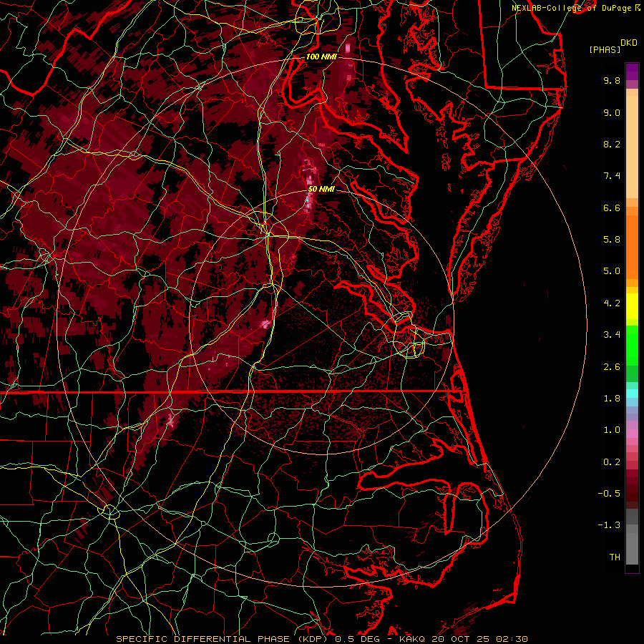
Task: Pick the purple segment on the color bar
Action: [632, 72]
